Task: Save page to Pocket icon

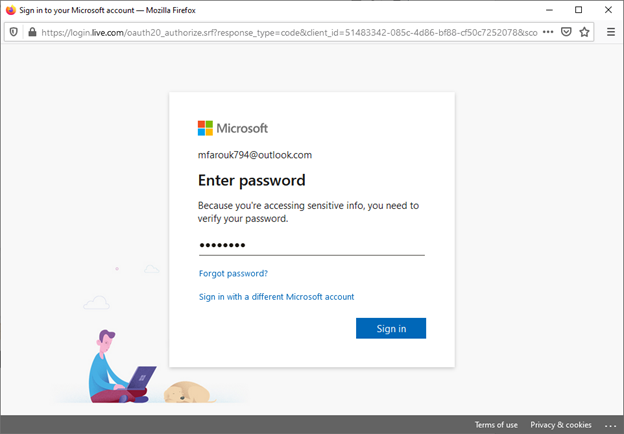Action: (x=566, y=32)
